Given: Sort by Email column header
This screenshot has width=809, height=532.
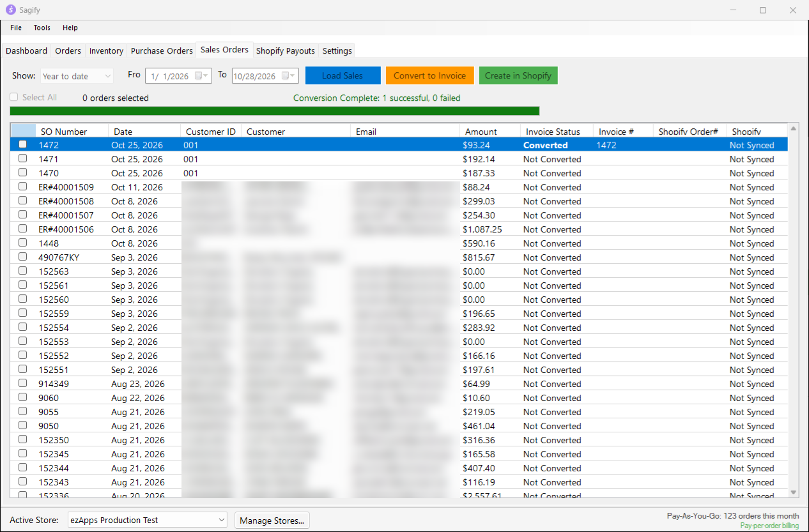Looking at the screenshot, I should click(x=404, y=132).
